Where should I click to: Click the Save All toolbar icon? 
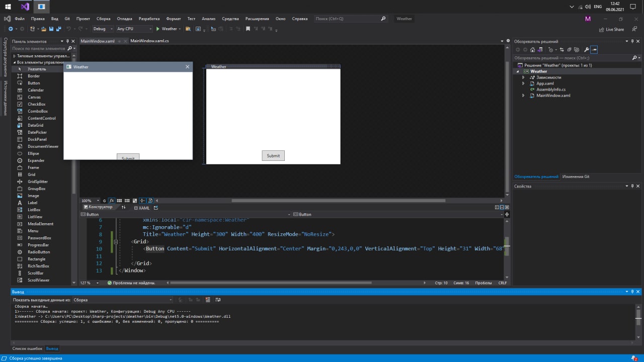click(x=58, y=29)
